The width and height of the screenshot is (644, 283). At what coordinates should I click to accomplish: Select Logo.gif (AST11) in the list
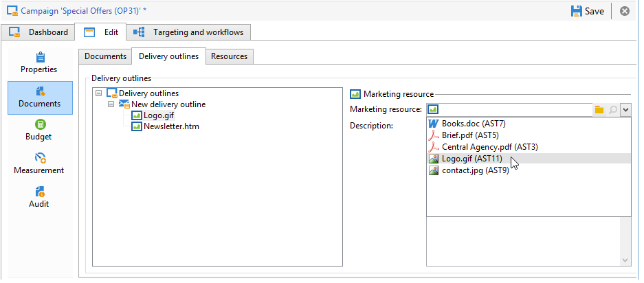(x=471, y=159)
